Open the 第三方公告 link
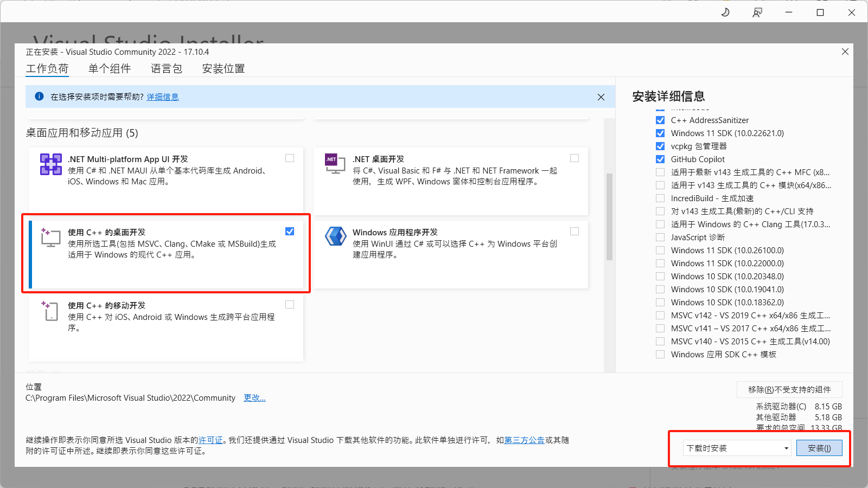Viewport: 868px width, 488px height. [525, 440]
